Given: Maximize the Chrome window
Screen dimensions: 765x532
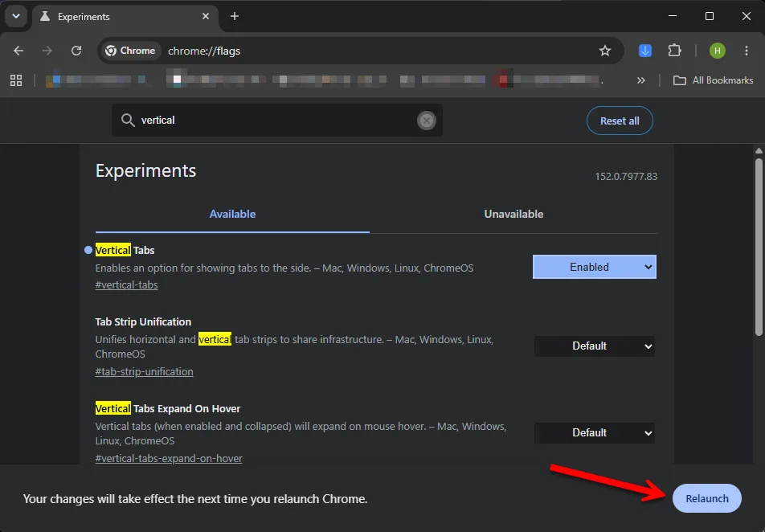Looking at the screenshot, I should [x=710, y=16].
